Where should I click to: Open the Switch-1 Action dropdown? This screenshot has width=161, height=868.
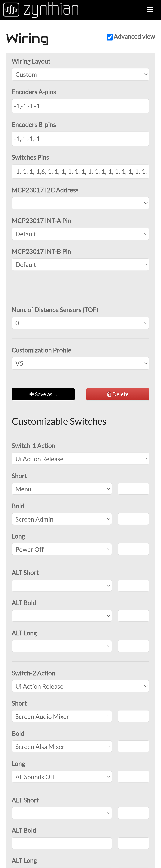pyautogui.click(x=80, y=459)
